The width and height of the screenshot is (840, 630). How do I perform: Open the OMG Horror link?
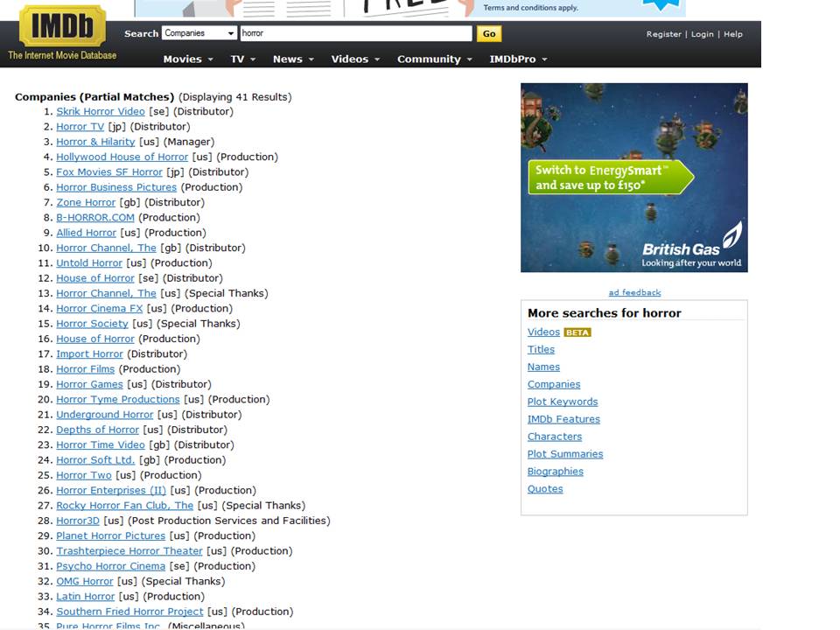tap(85, 581)
